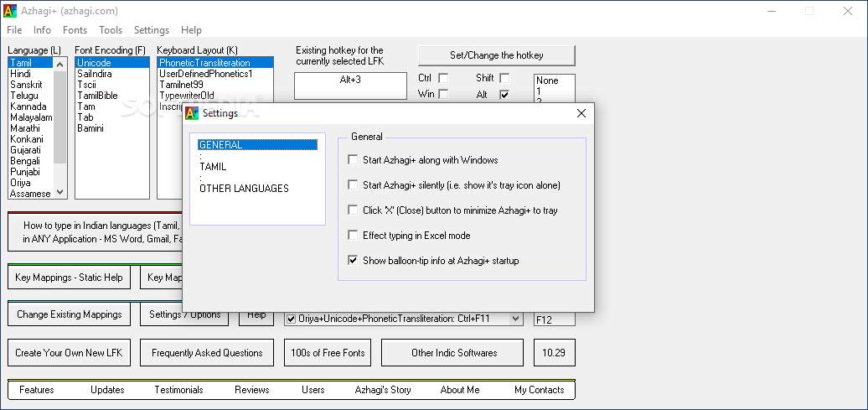Click Create Your Own New LFK button
Screen dimensions: 868x410
point(70,352)
